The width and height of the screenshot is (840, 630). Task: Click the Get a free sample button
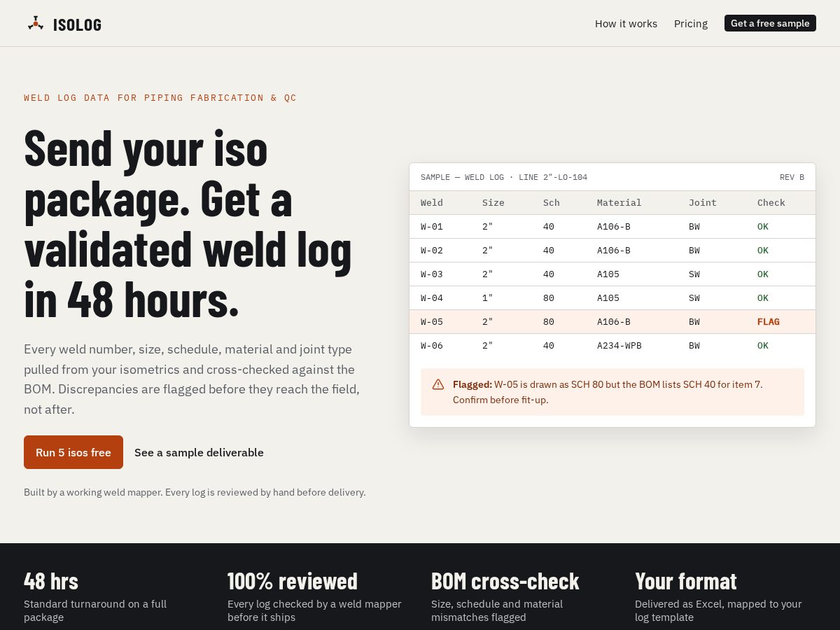pos(770,23)
